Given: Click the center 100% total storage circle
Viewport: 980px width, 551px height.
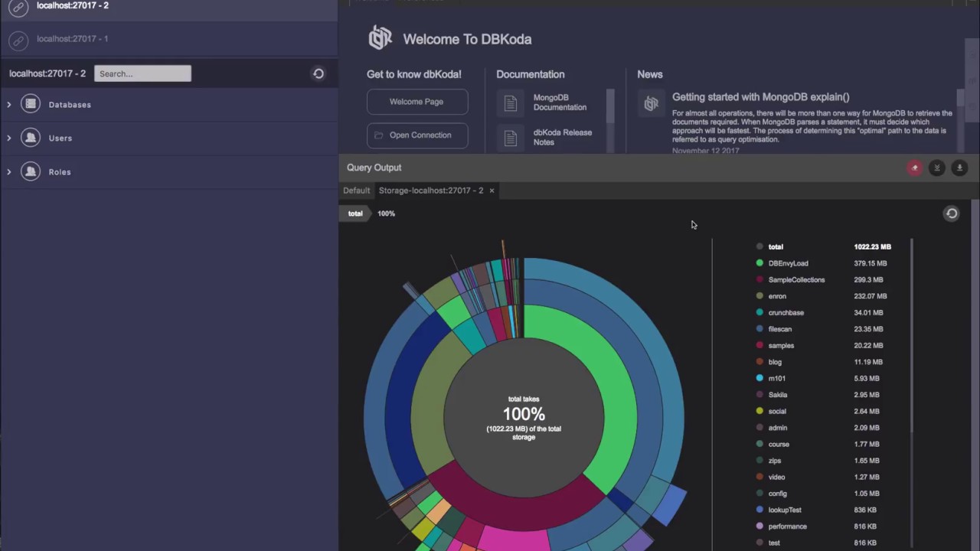Looking at the screenshot, I should [x=524, y=418].
